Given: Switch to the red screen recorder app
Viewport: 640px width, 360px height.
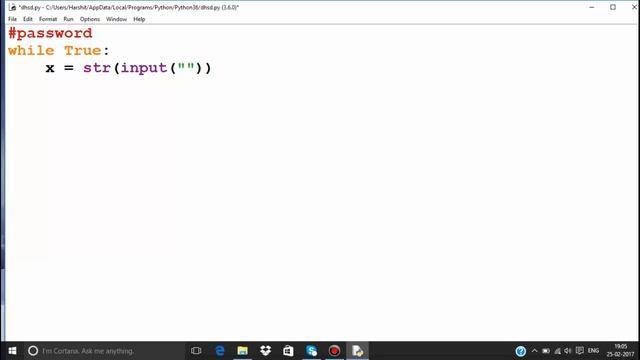Looking at the screenshot, I should point(334,351).
